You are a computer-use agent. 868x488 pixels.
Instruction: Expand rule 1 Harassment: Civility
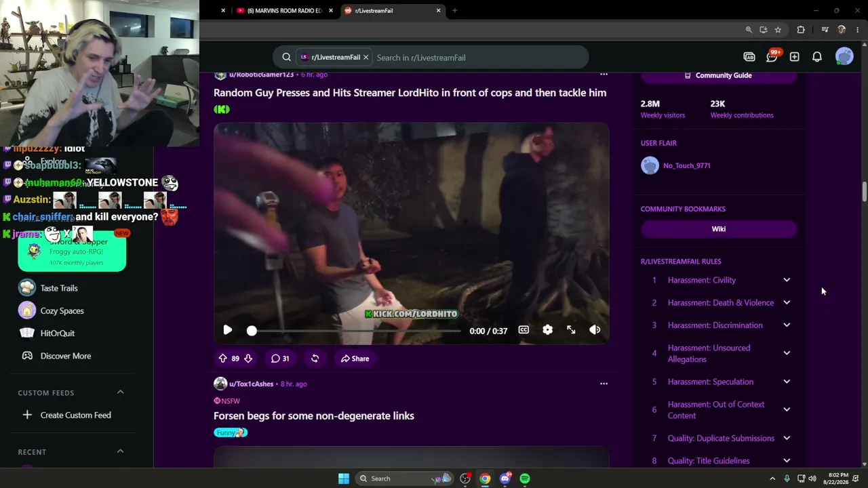(x=787, y=280)
